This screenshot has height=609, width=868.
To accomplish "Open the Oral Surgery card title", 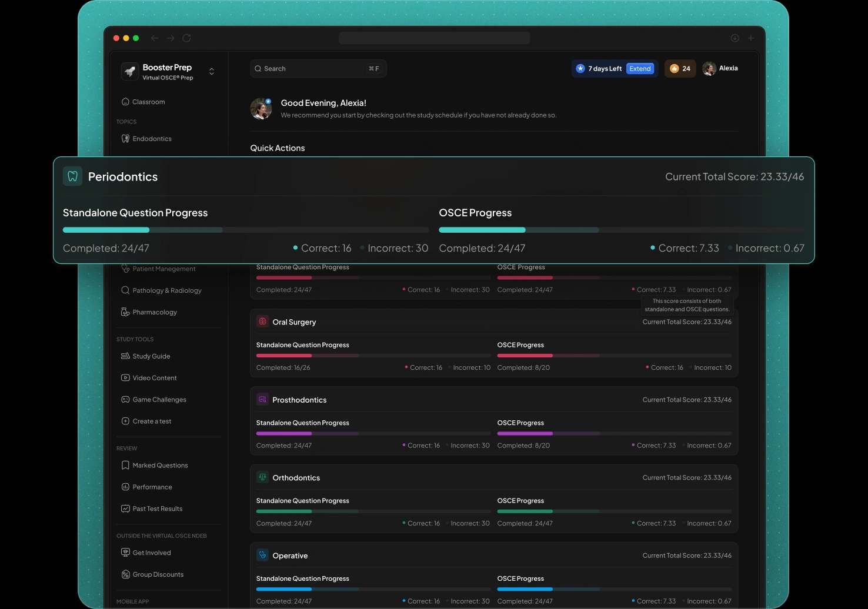I will coord(294,322).
